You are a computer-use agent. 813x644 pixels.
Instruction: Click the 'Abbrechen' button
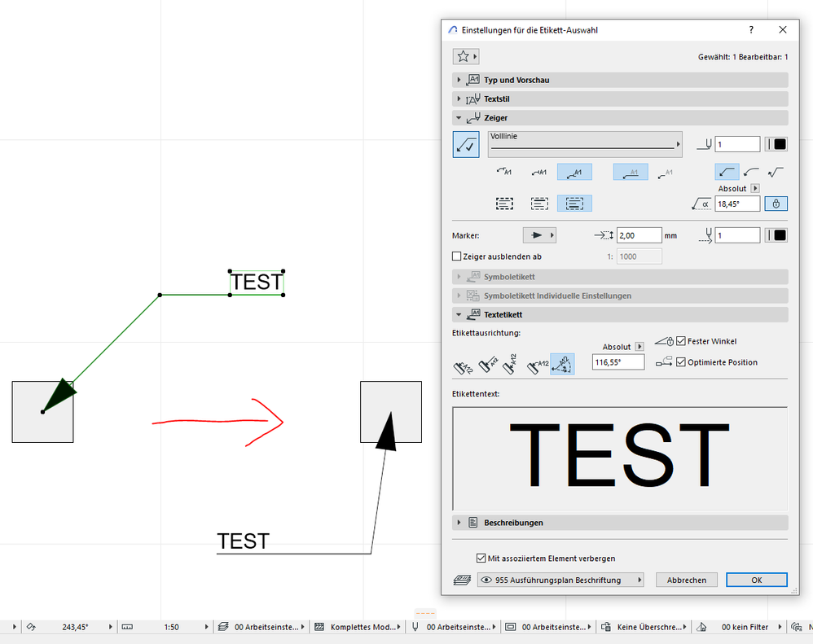pyautogui.click(x=687, y=580)
